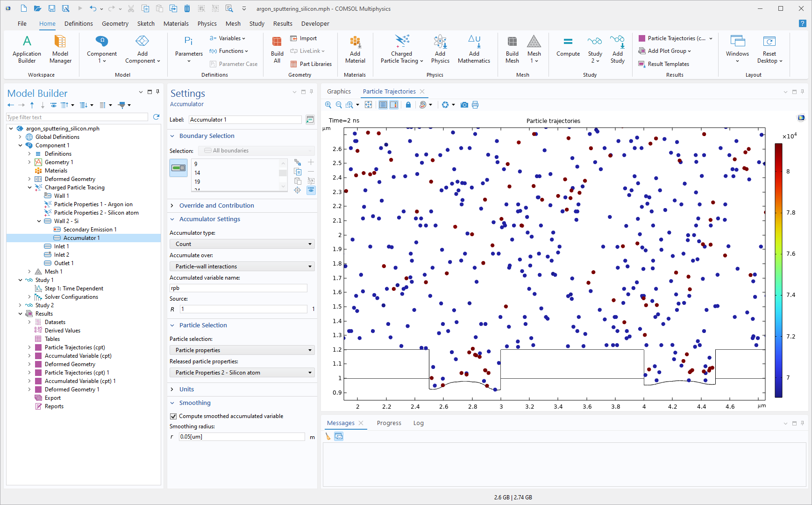Switch to the Graphics tab
Image resolution: width=812 pixels, height=505 pixels.
pyautogui.click(x=339, y=92)
